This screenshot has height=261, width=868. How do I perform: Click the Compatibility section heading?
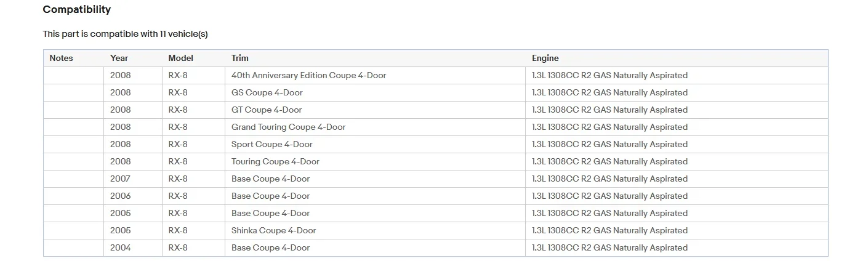click(77, 10)
